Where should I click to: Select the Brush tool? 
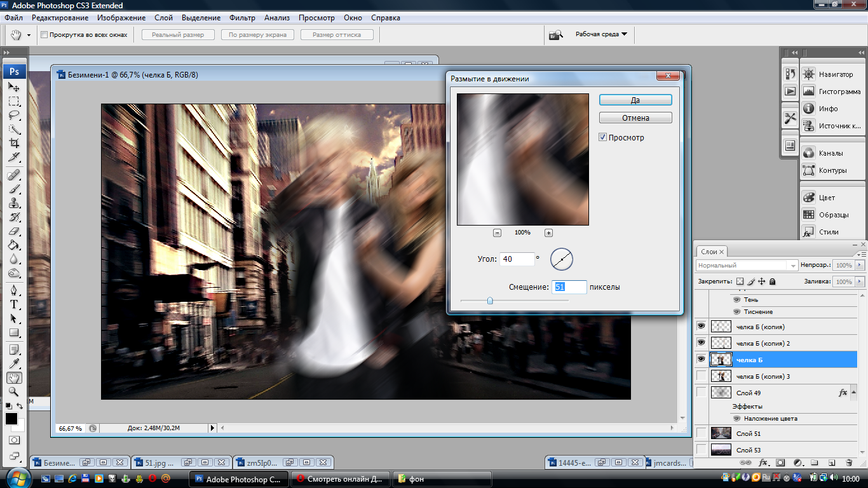click(14, 189)
